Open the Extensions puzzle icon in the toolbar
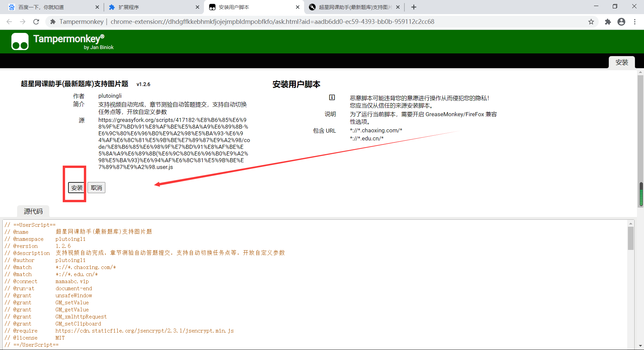 click(x=608, y=21)
